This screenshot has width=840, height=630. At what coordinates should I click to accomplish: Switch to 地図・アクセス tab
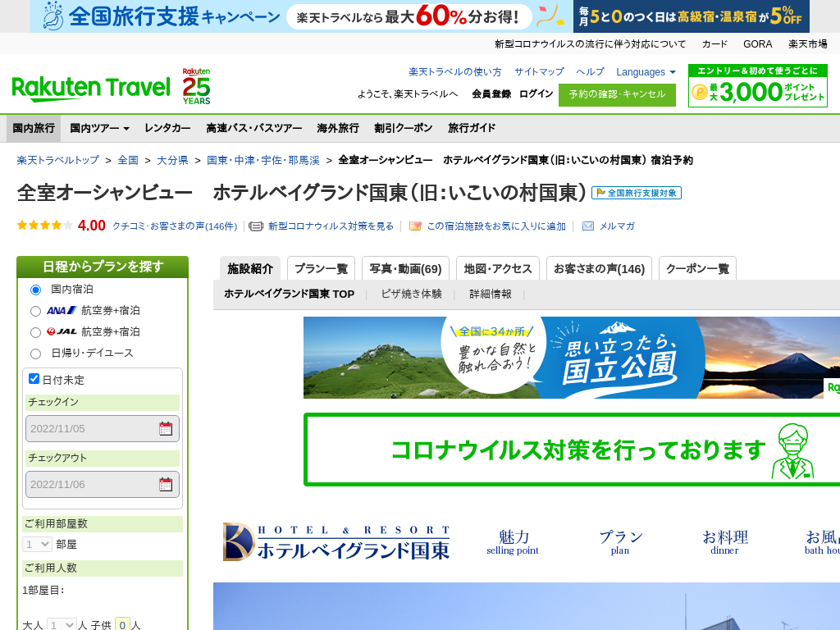click(x=498, y=268)
